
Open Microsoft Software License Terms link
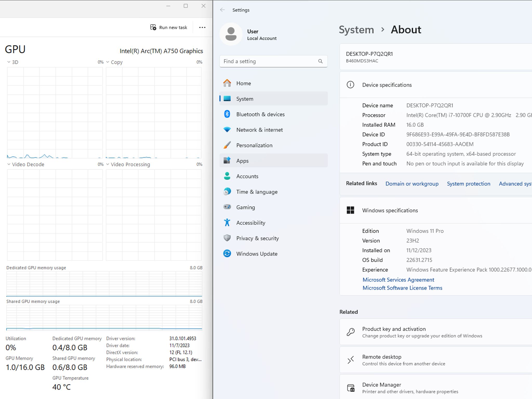click(x=402, y=288)
